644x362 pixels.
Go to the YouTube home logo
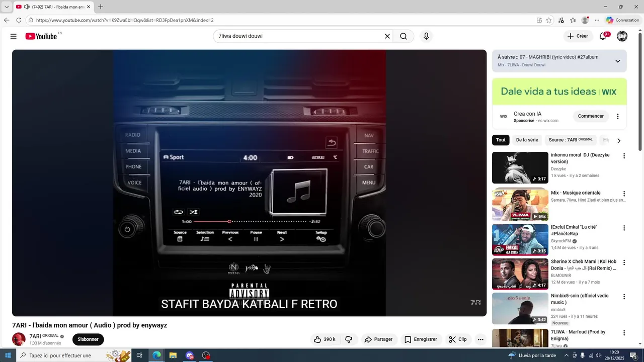41,36
